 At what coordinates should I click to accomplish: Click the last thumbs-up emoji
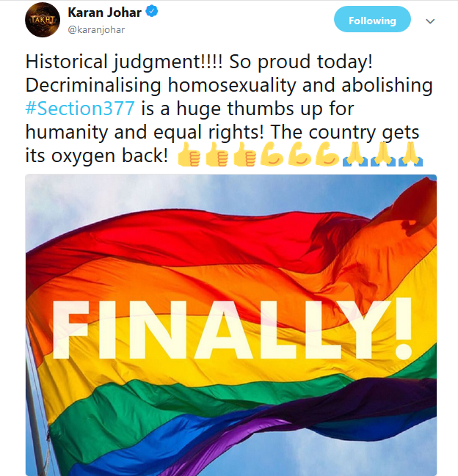click(245, 154)
